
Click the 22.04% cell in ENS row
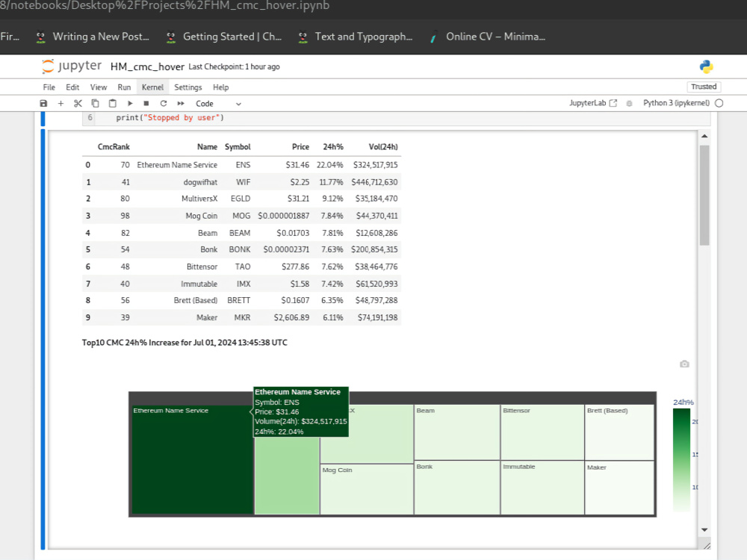[x=329, y=165]
